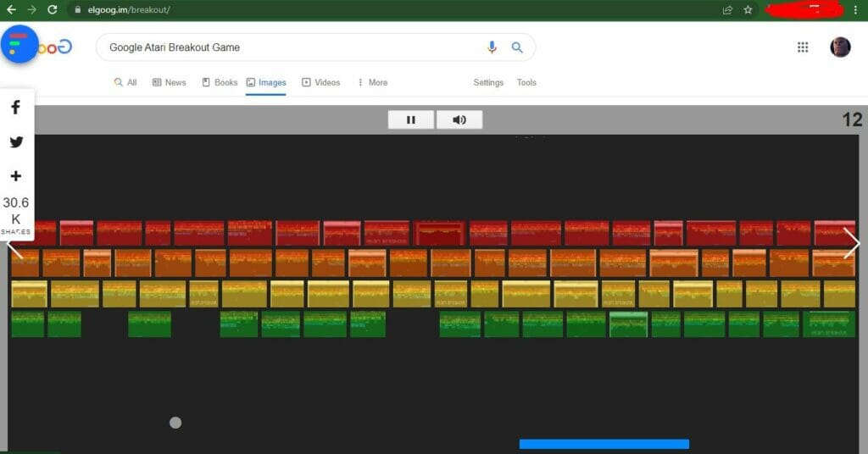Open the Google apps grid
This screenshot has width=868, height=454.
pyautogui.click(x=803, y=47)
